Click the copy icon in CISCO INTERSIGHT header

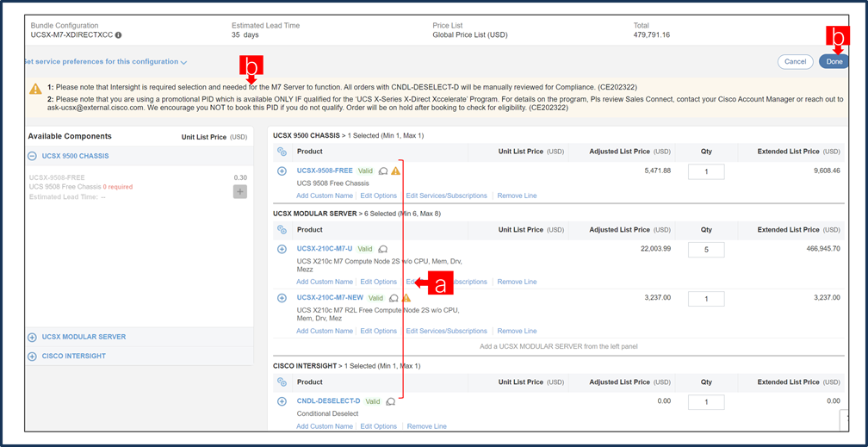[x=282, y=382]
